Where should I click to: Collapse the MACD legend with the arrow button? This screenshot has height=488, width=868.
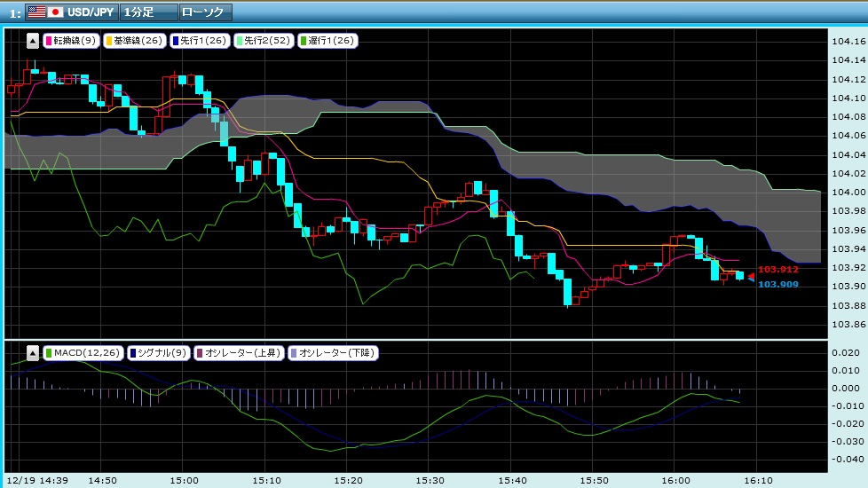tap(33, 353)
